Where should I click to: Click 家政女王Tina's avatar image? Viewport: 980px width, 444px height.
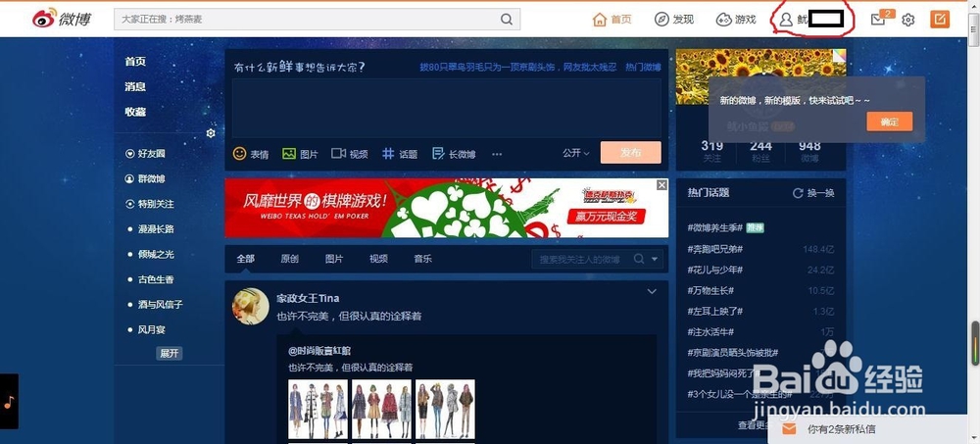tap(250, 307)
